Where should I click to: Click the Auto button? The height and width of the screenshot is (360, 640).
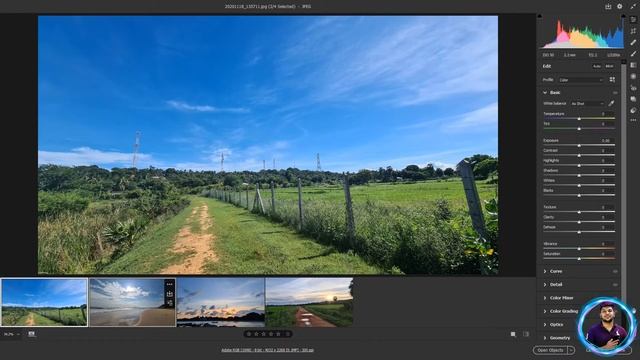[597, 66]
